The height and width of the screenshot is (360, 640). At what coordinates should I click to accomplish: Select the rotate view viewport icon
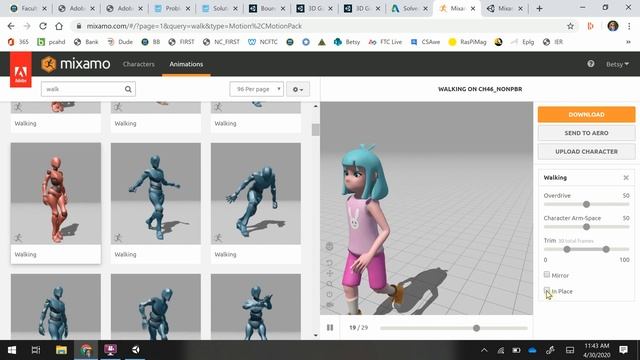[330, 262]
